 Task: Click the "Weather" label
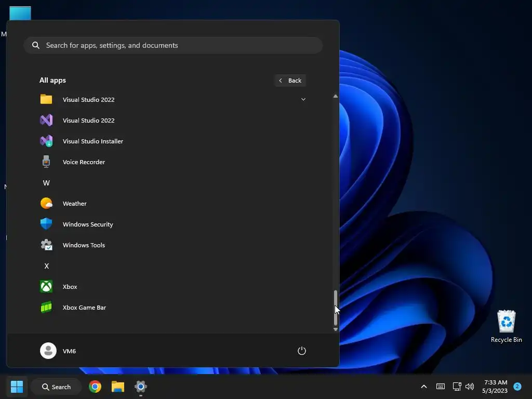tap(75, 204)
